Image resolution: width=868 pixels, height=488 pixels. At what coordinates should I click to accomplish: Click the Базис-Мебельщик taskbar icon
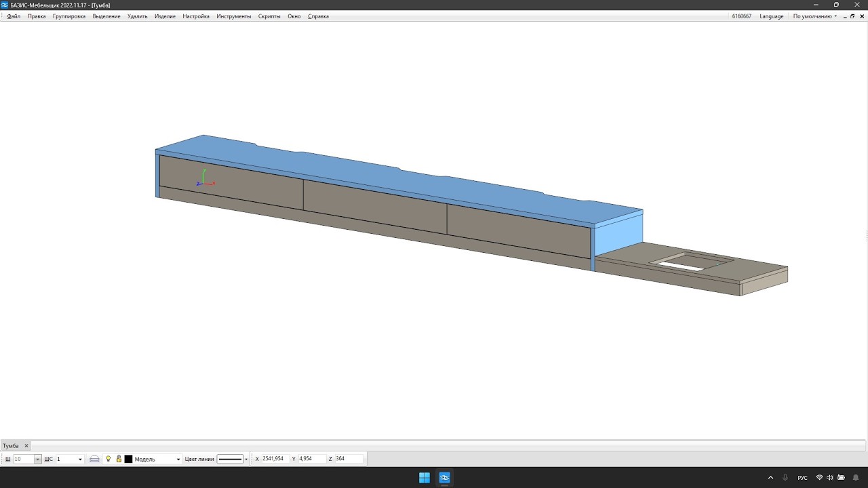click(445, 478)
